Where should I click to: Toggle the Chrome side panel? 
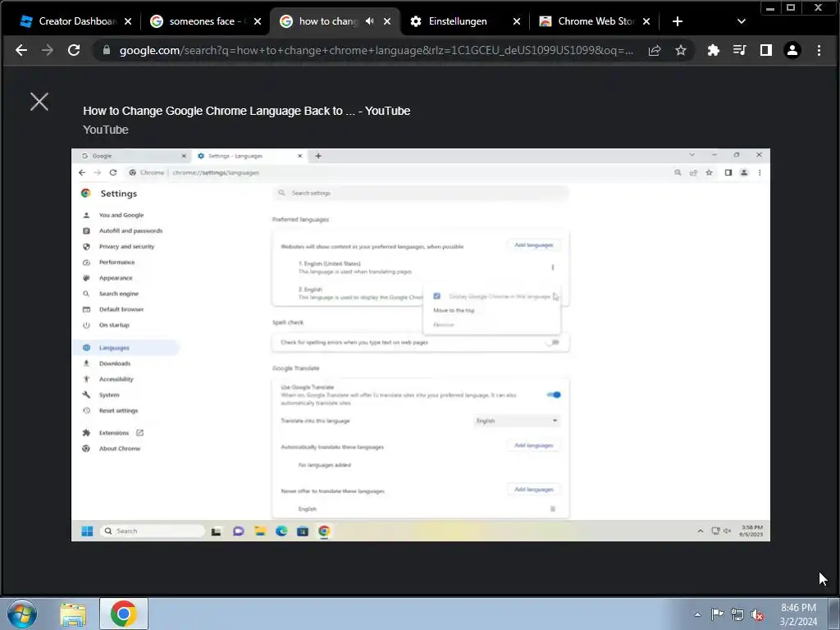(765, 50)
